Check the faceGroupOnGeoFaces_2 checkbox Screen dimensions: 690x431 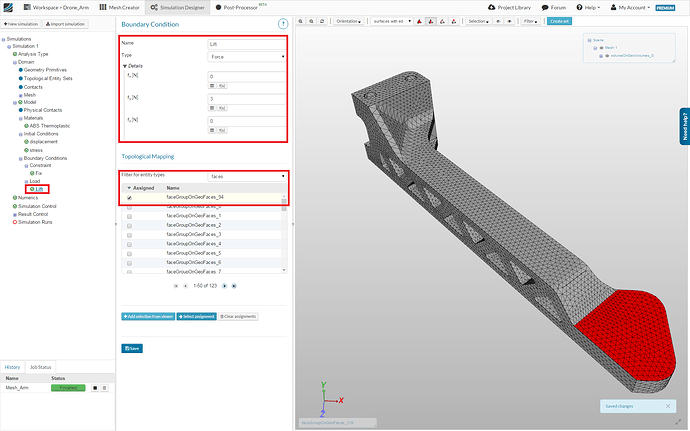pos(129,226)
